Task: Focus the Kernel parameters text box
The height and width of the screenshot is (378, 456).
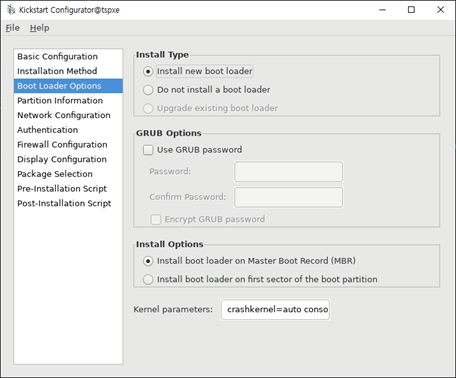Action: pyautogui.click(x=275, y=309)
